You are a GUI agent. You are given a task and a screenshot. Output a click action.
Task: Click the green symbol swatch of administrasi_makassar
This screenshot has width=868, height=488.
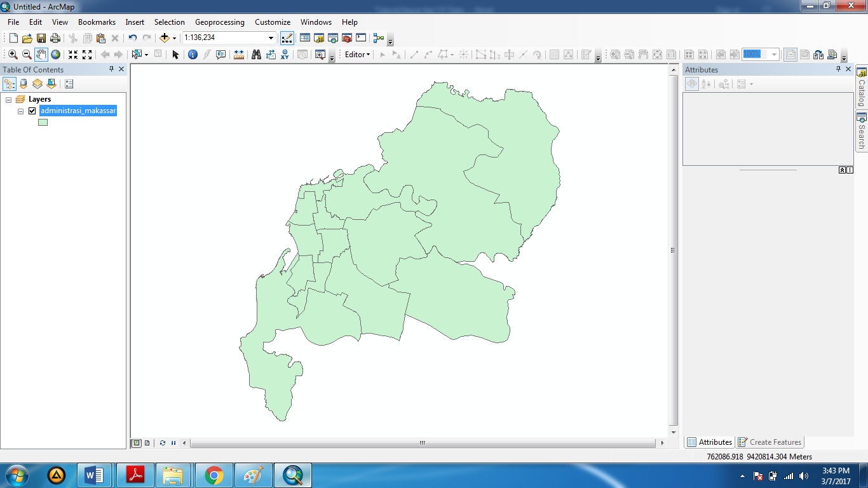click(43, 122)
